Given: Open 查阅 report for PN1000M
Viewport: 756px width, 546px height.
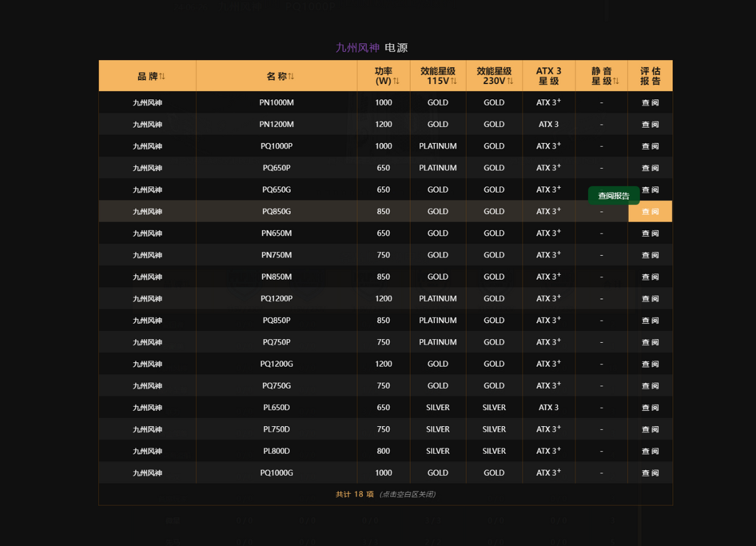Looking at the screenshot, I should pyautogui.click(x=650, y=103).
